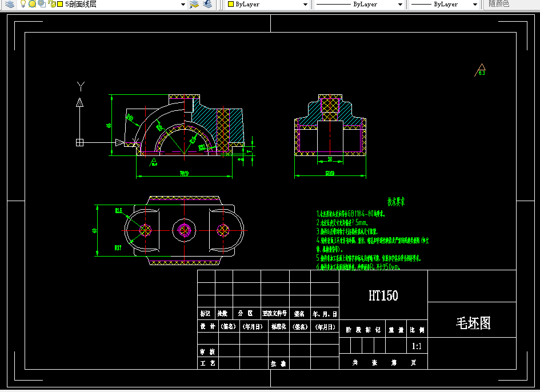Click Make Object's Layer Current icon
This screenshot has height=392, width=540.
194,4
